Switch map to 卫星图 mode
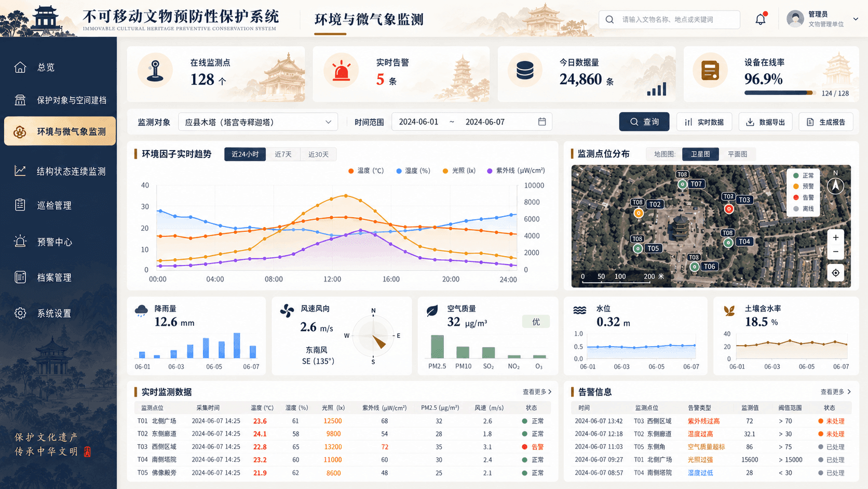The image size is (868, 489). (x=700, y=154)
